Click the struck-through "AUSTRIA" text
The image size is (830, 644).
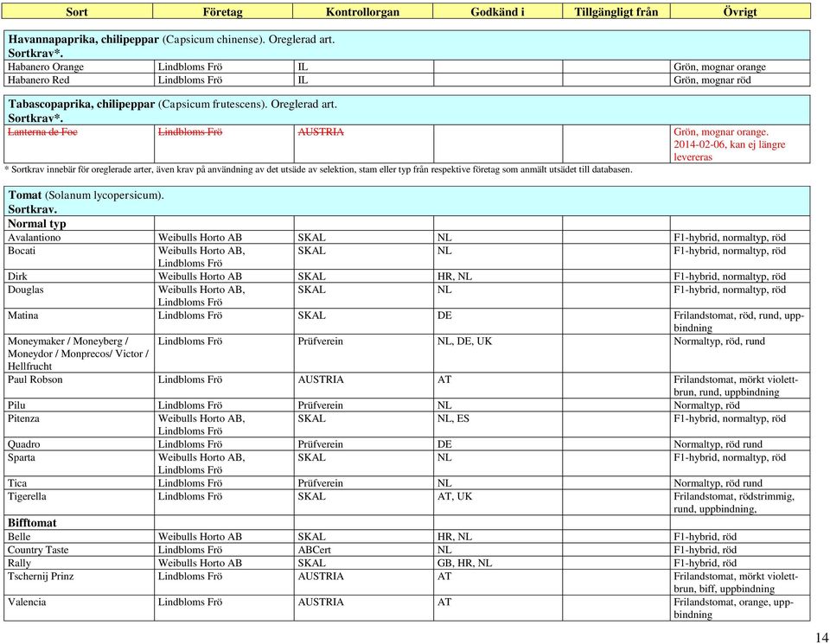tap(321, 131)
